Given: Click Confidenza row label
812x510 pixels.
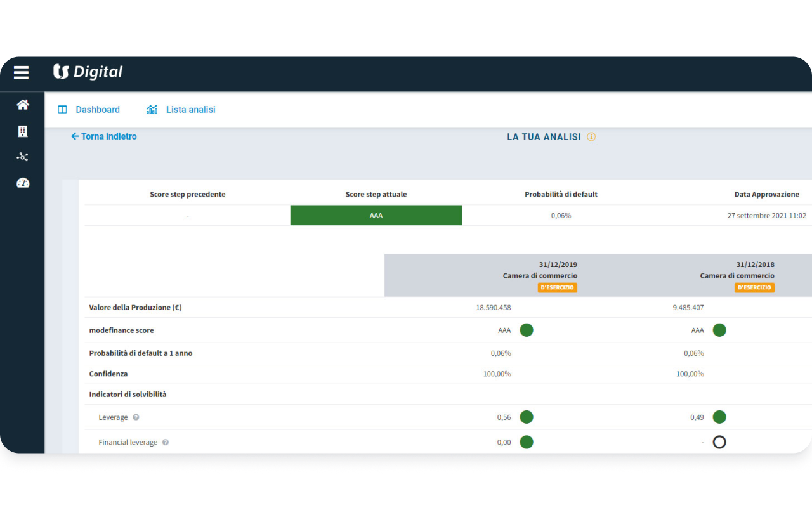Looking at the screenshot, I should (108, 374).
